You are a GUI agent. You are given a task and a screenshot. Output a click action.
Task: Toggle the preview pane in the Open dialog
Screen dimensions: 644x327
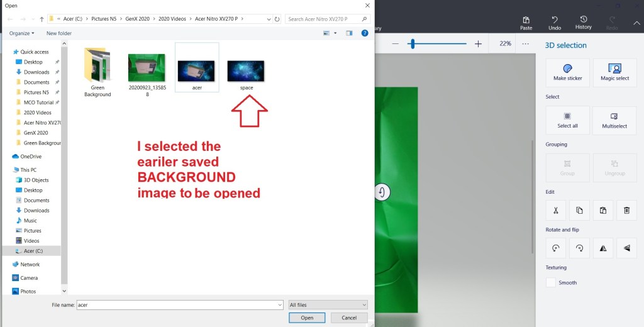click(x=349, y=33)
